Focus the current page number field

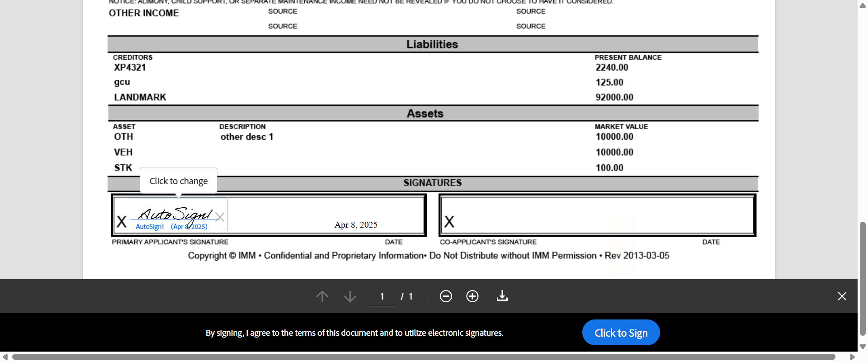pos(382,296)
